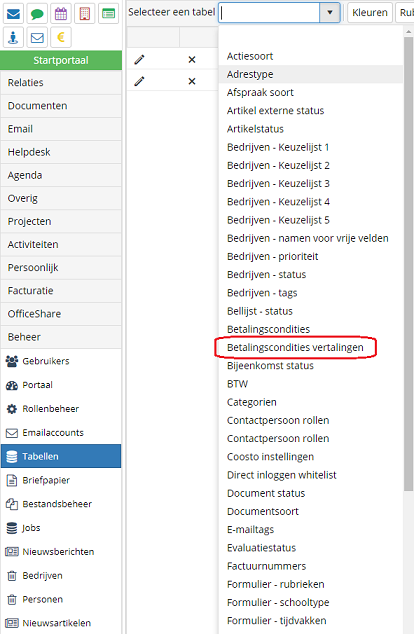Click the orange building icon in toolbar
Viewport: 414px width, 634px height.
(85, 14)
